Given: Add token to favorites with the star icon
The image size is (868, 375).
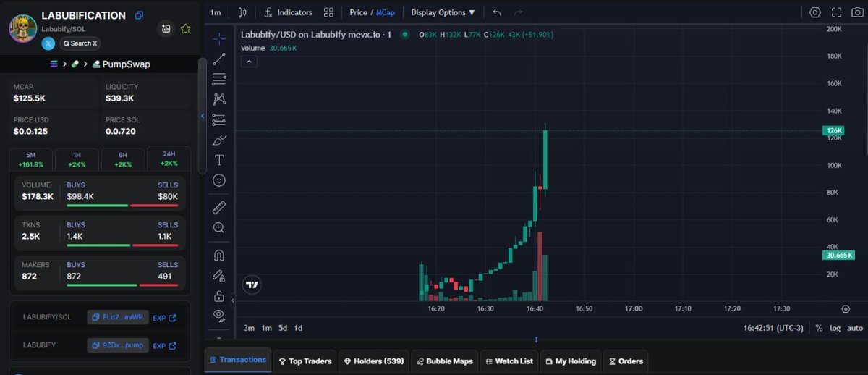Looking at the screenshot, I should [185, 29].
